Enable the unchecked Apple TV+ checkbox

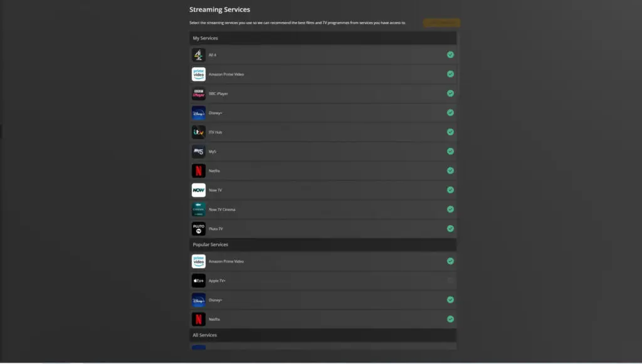click(450, 280)
